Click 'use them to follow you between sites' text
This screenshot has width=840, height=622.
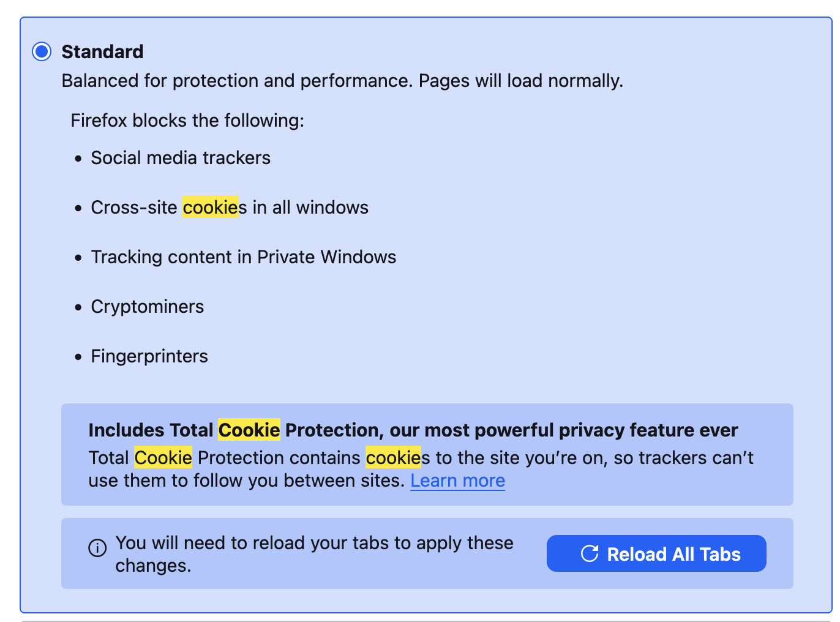click(246, 481)
